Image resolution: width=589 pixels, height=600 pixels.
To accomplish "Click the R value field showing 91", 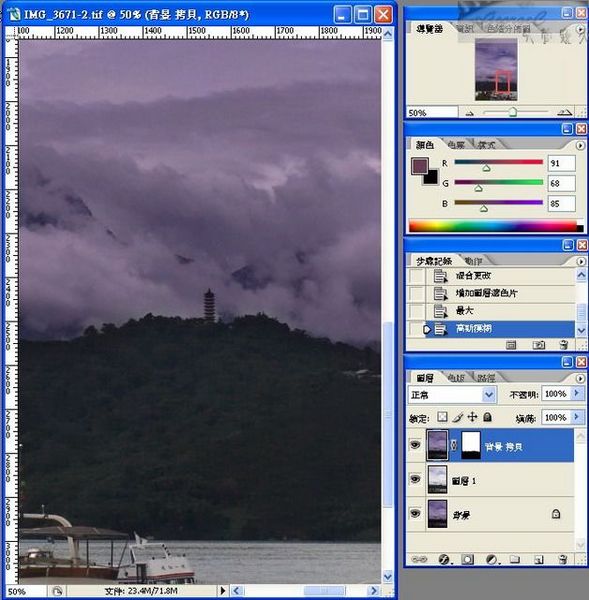I will tap(561, 163).
